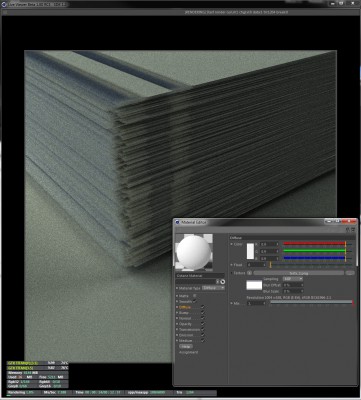Viewport: 361px width, 400px height.
Task: Open the Sampling dropdown
Action: (293, 279)
